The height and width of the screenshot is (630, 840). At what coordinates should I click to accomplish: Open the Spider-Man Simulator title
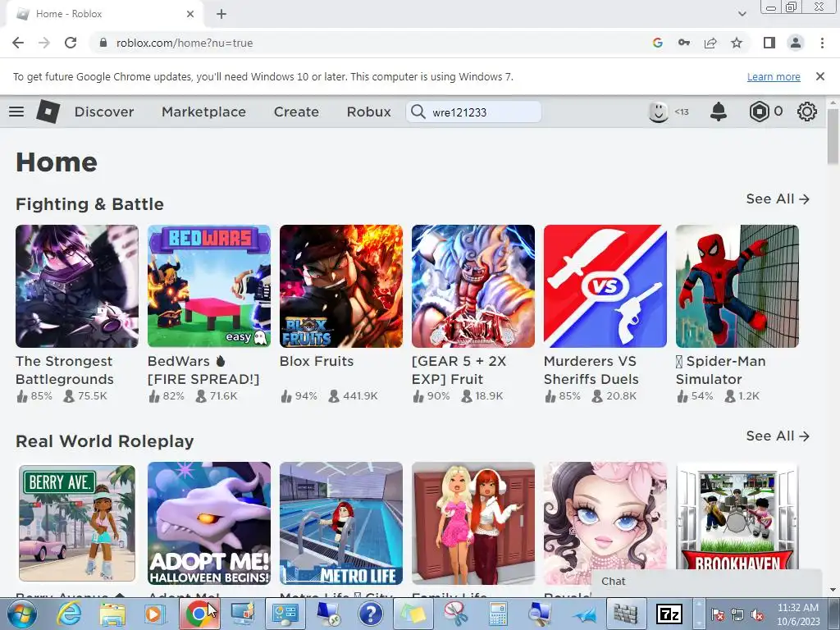tap(720, 370)
